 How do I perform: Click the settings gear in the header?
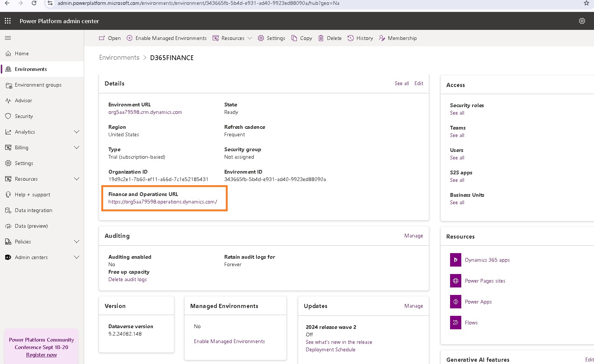(582, 21)
